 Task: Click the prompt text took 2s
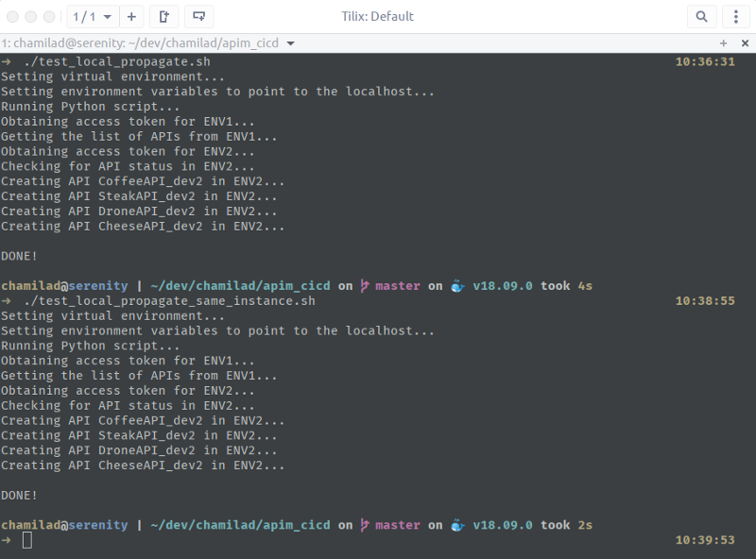point(566,525)
